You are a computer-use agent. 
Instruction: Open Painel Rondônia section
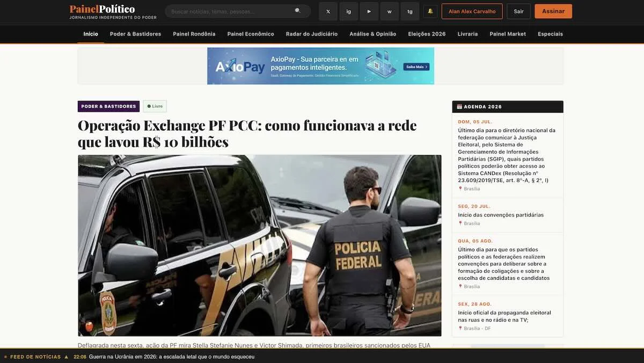click(194, 34)
